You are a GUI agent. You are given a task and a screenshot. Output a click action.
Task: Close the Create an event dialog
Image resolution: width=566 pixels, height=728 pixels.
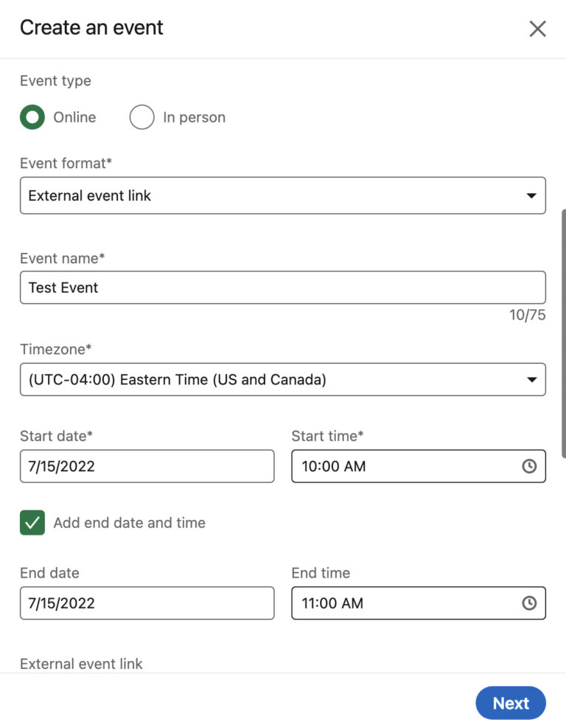[x=537, y=29]
